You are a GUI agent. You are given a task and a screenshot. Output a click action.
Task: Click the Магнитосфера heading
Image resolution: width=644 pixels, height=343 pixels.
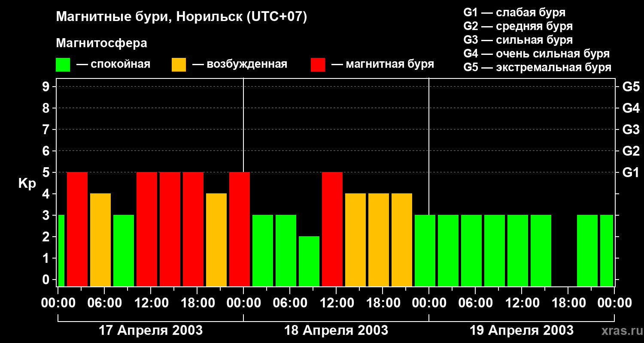101,43
